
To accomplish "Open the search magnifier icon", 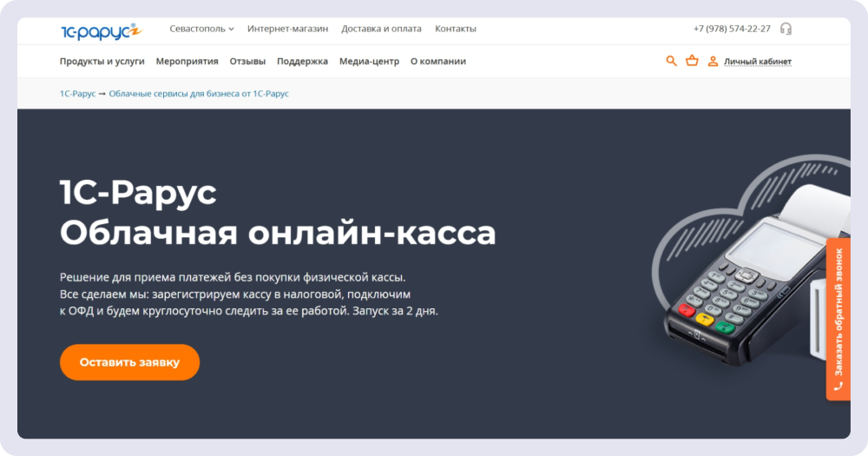I will [671, 61].
